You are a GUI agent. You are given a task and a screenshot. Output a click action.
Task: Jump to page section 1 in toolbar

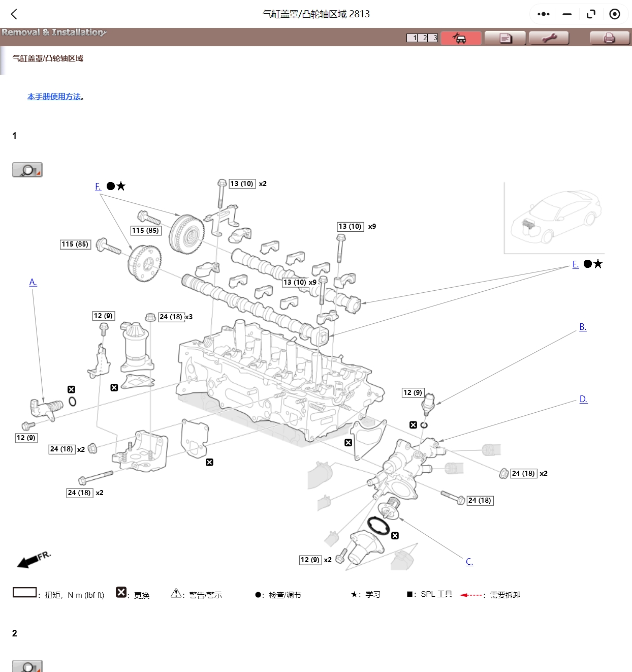[x=414, y=38]
